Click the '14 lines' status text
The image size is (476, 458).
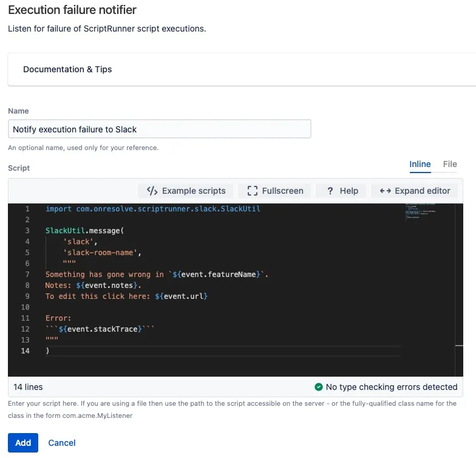pos(28,386)
